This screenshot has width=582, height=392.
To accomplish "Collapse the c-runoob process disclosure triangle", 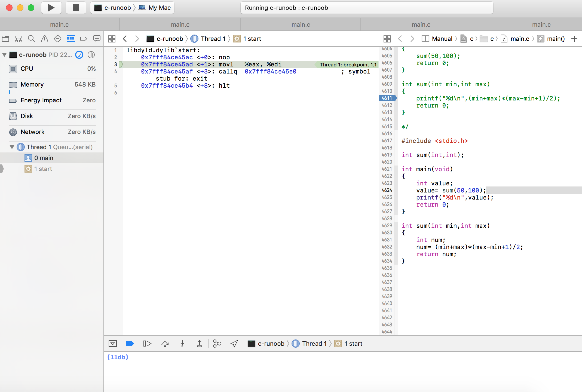I will 4,55.
